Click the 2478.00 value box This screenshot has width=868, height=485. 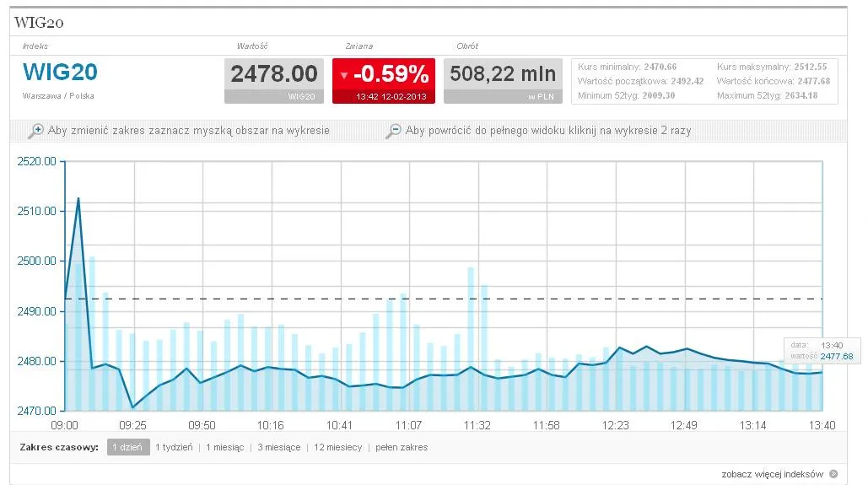274,81
